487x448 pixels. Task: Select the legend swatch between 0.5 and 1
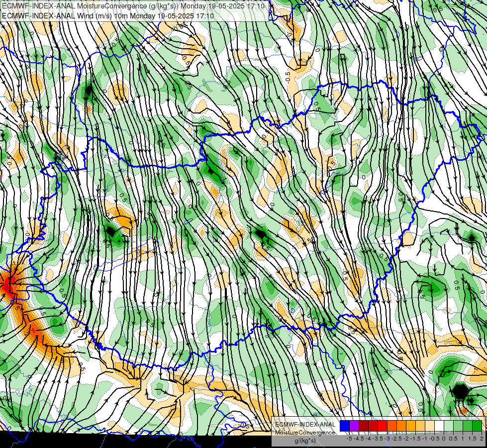tap(458, 426)
